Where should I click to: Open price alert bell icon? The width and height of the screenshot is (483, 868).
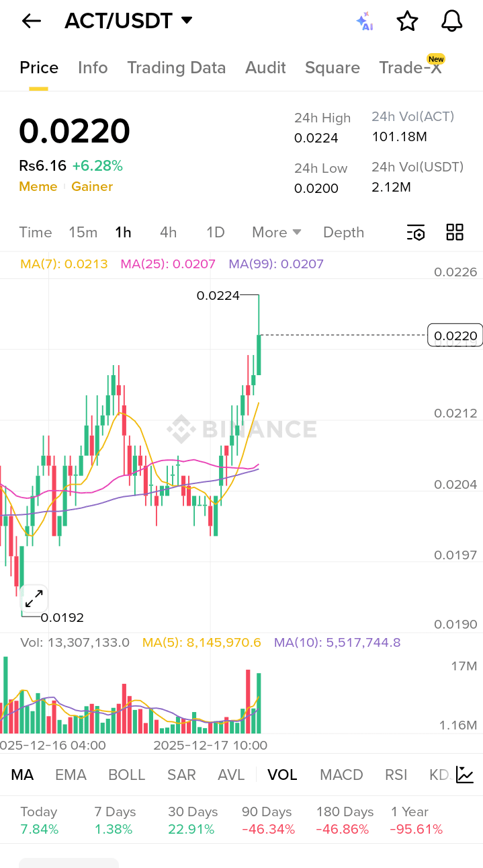click(x=451, y=22)
